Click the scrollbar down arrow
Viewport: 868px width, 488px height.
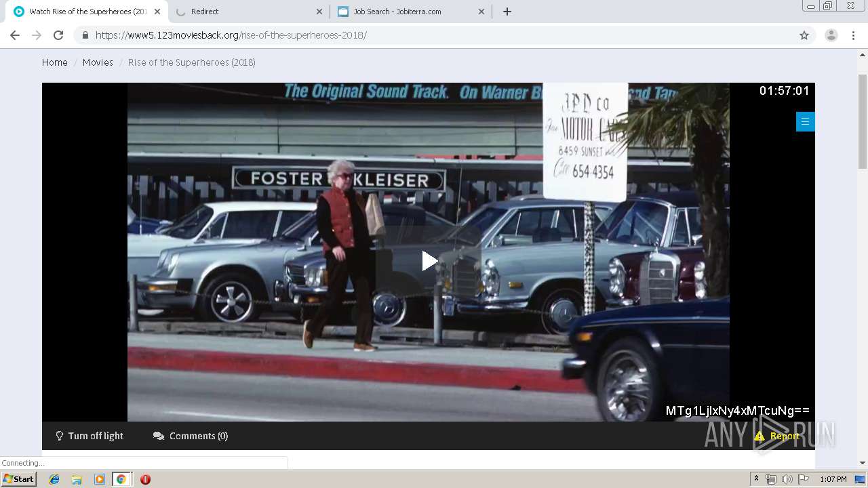pos(863,463)
